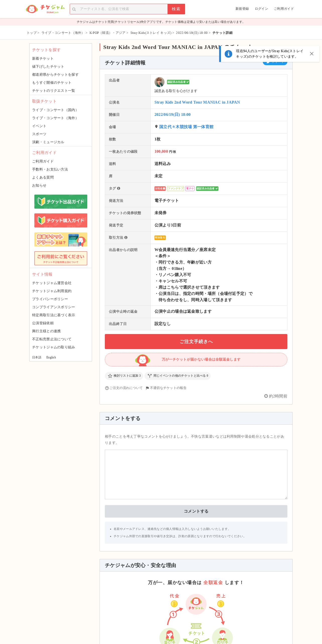Open もうすぐ開催のチケット
Image resolution: width=322 pixels, height=644 pixels.
(52, 83)
